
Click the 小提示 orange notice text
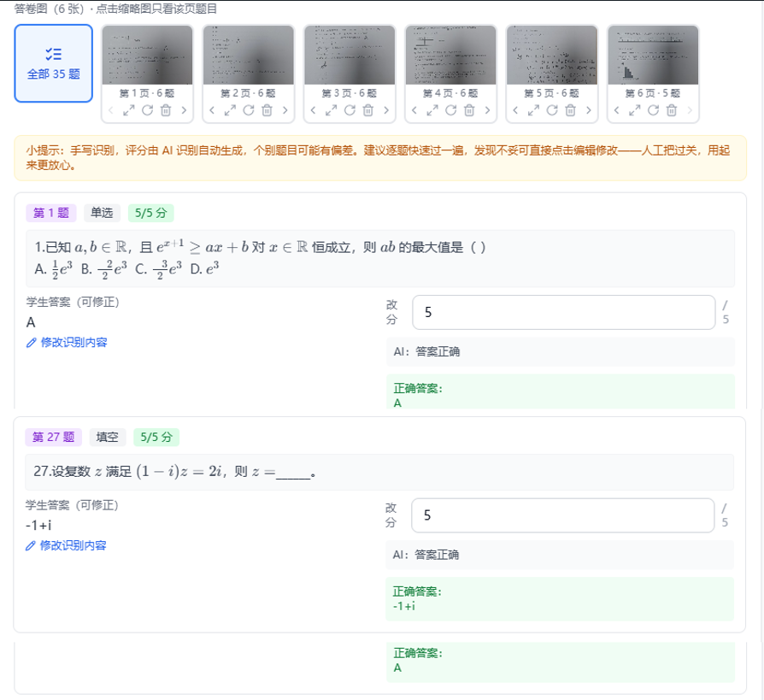coord(378,158)
